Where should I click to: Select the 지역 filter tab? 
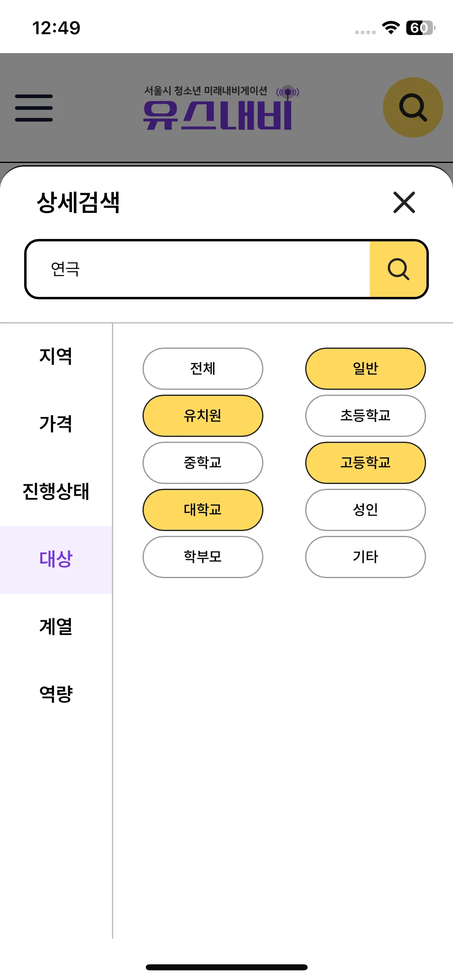(56, 356)
